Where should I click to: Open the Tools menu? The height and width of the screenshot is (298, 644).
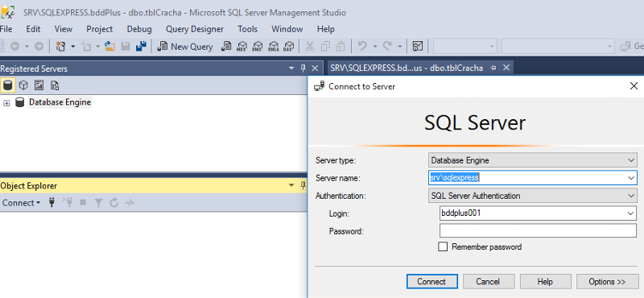tap(248, 29)
